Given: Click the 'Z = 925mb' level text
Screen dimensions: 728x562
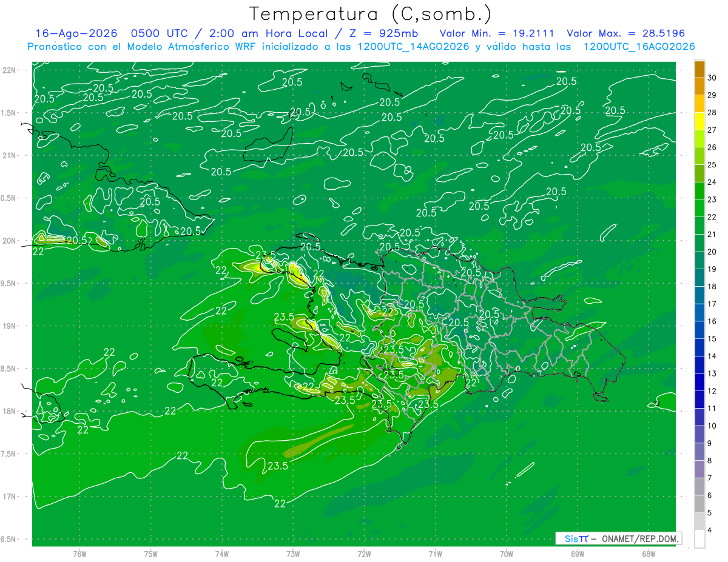Looking at the screenshot, I should tap(383, 34).
